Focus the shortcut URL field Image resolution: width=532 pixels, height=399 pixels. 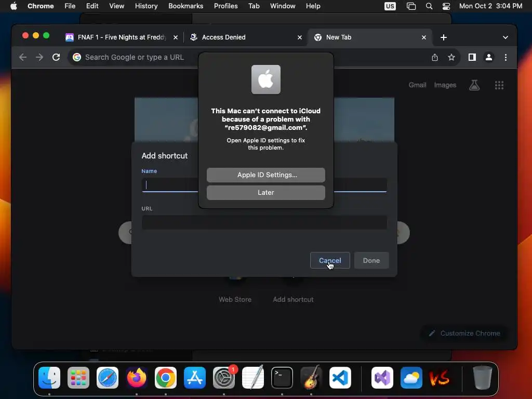click(x=264, y=222)
